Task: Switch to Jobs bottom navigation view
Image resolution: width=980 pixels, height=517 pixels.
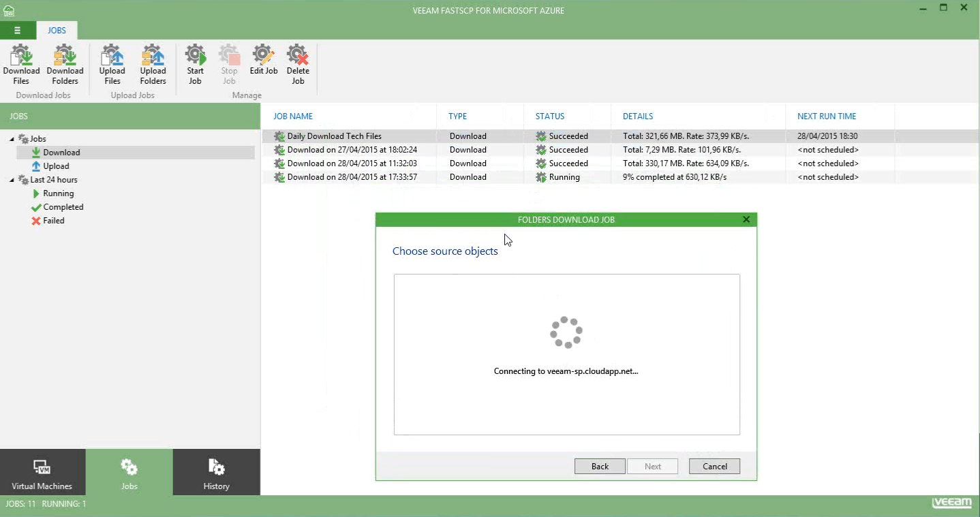Action: (129, 472)
